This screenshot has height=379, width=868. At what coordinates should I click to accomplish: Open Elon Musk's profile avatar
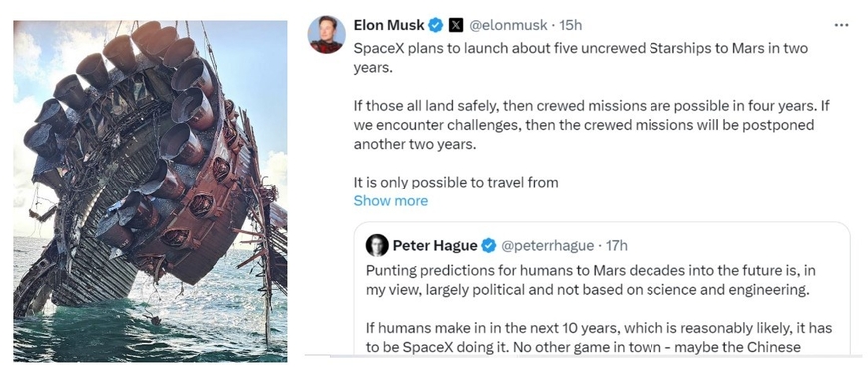pos(326,35)
